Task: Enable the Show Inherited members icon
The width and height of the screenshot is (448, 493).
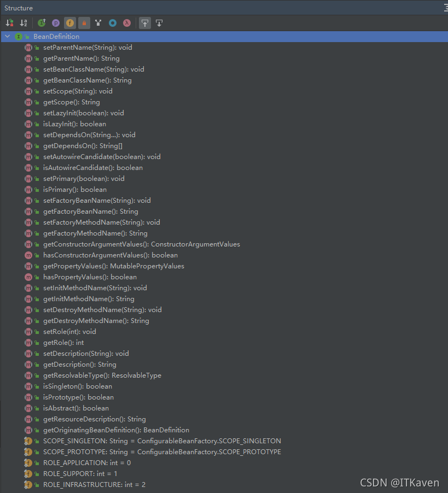Action: [41, 23]
